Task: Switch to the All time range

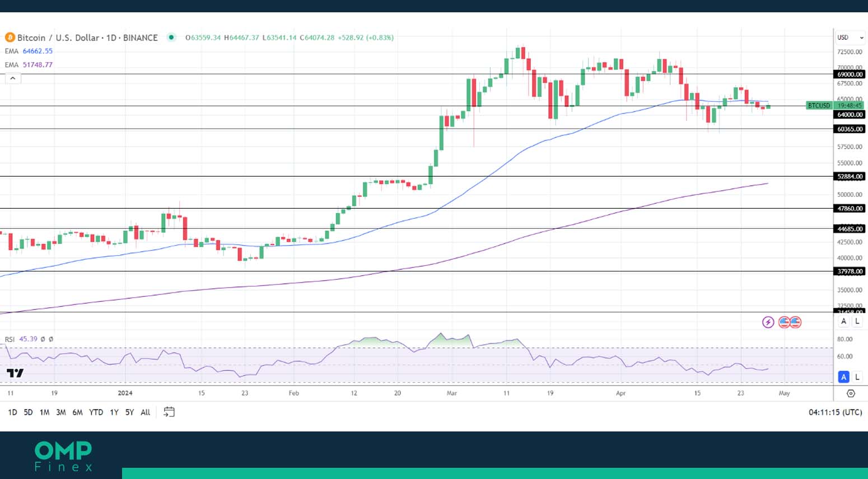Action: pos(146,412)
